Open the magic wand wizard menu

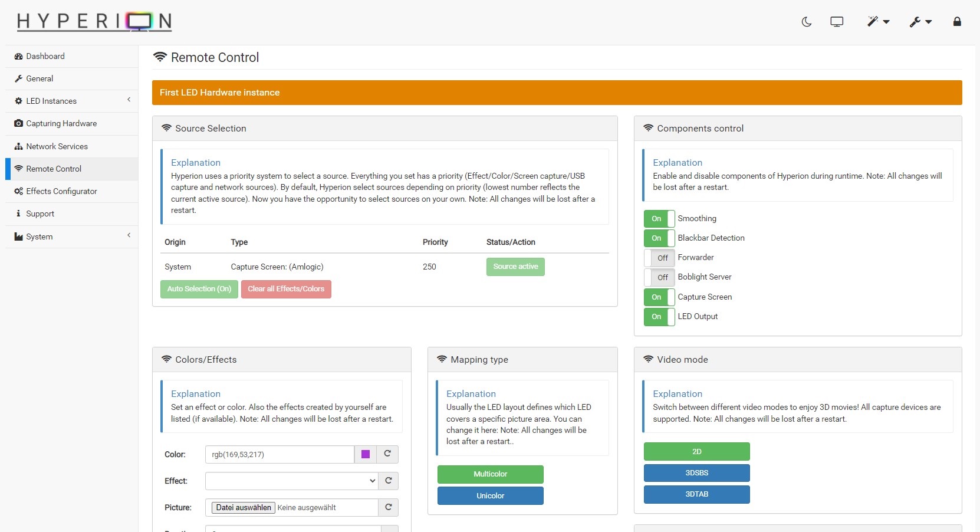click(x=877, y=22)
